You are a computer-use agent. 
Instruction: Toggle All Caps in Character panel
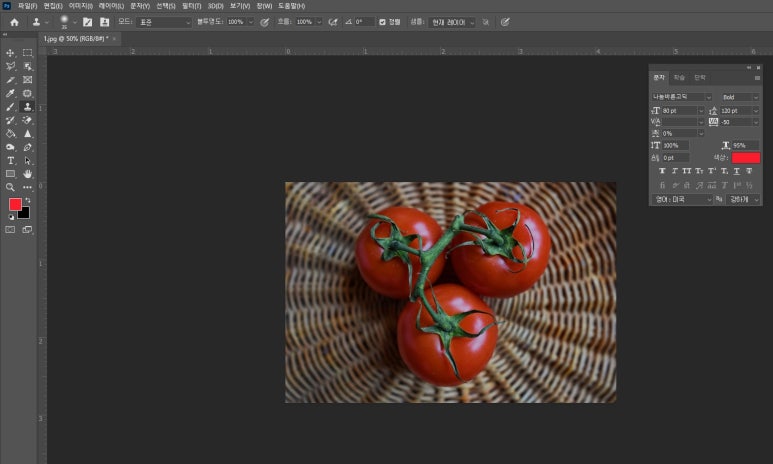click(x=687, y=171)
